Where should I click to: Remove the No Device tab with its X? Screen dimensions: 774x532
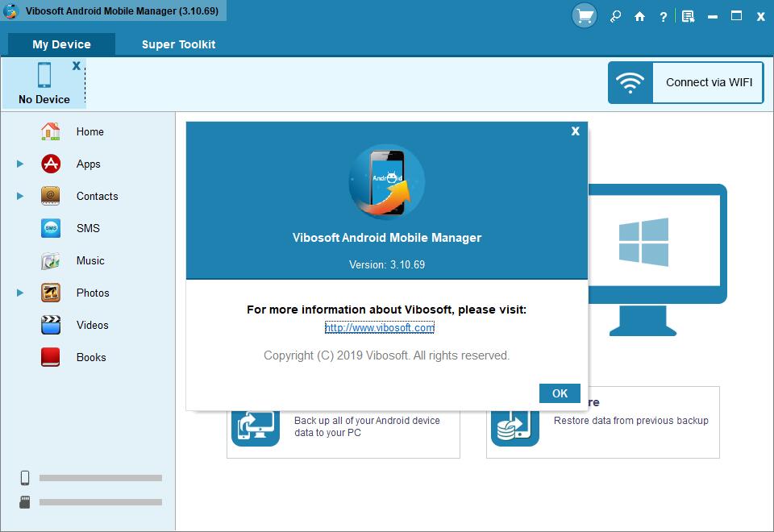pos(76,65)
